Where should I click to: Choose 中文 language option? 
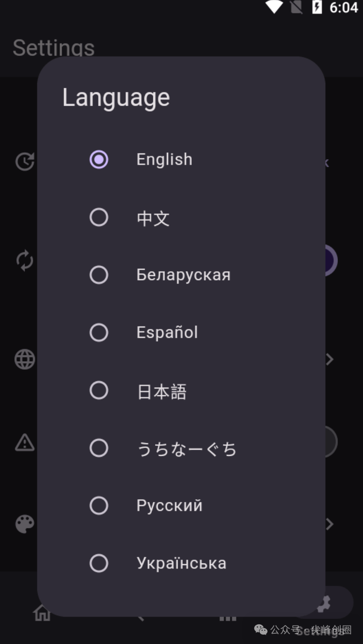coord(99,217)
